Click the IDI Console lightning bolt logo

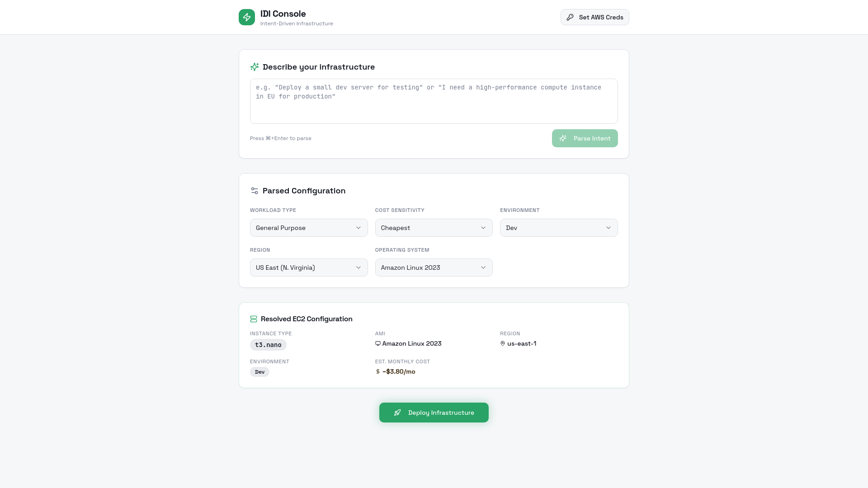(x=246, y=17)
